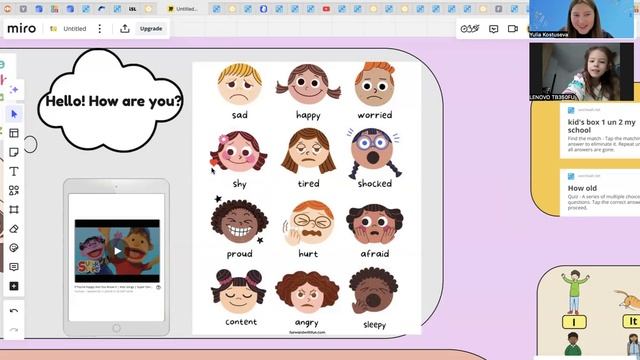Pick the Eraser/Pen tool in the toolbar

14,229
